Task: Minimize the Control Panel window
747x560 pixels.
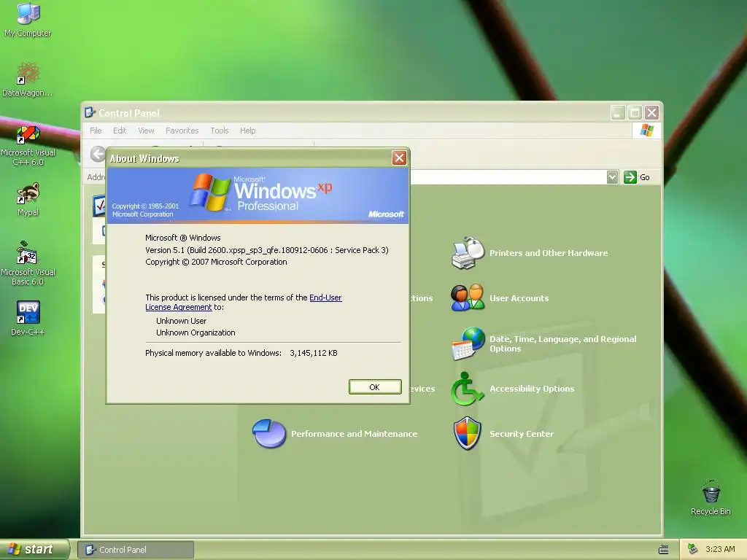Action: pos(618,112)
